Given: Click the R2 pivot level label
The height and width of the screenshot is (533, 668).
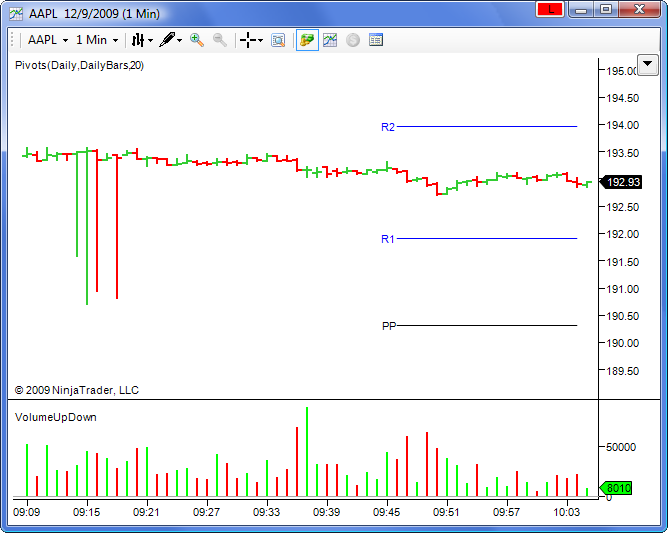Looking at the screenshot, I should point(388,127).
